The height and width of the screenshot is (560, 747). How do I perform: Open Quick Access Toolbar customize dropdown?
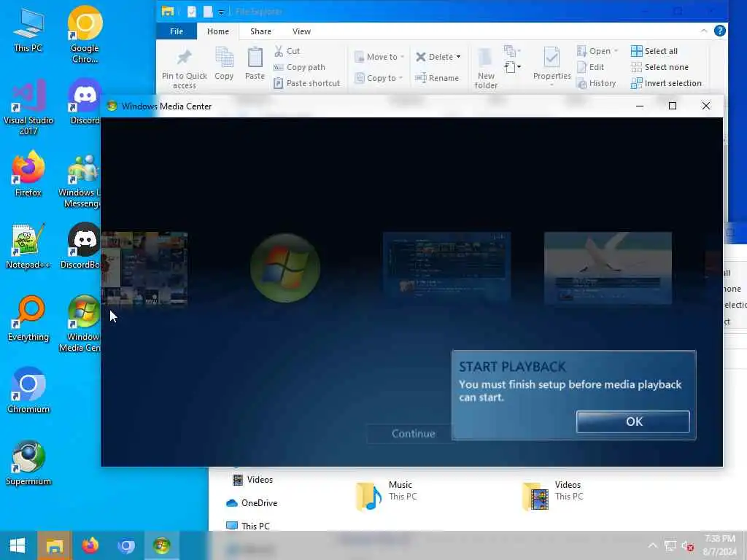221,12
